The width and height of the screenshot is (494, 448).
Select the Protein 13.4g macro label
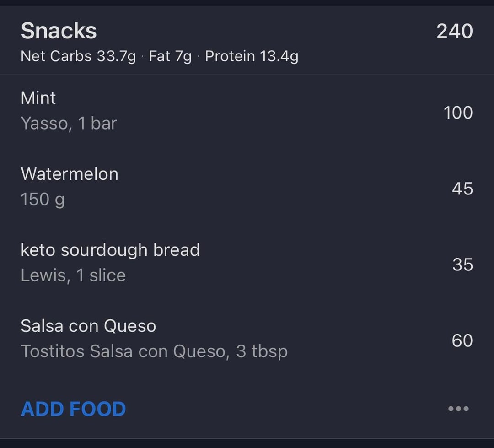252,56
